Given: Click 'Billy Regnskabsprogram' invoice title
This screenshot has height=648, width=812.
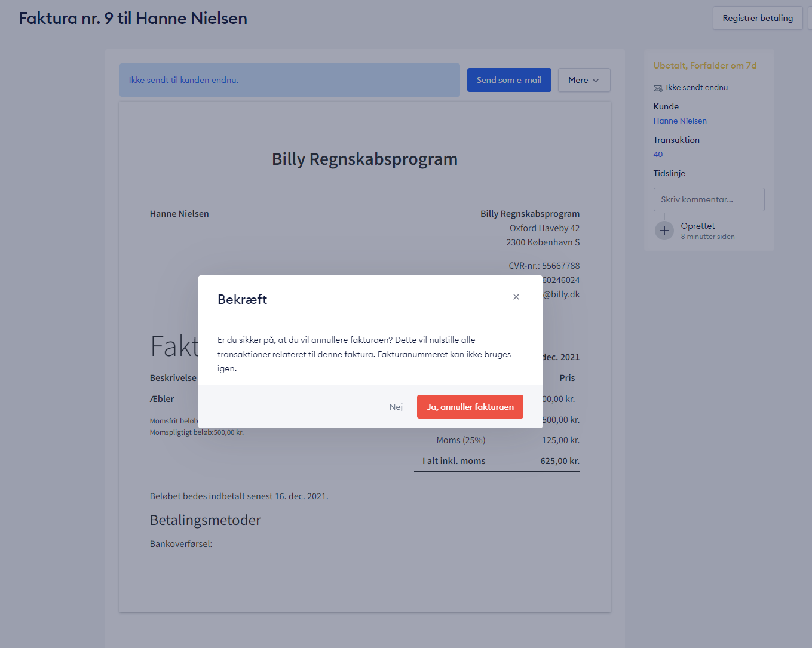Looking at the screenshot, I should [x=364, y=159].
